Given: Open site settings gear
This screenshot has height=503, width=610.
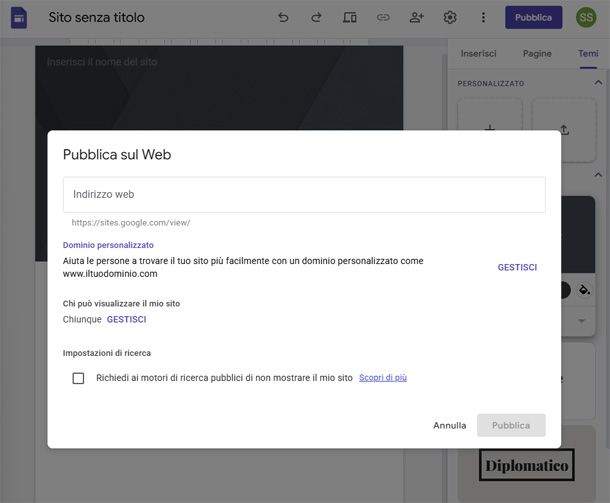Looking at the screenshot, I should pyautogui.click(x=450, y=18).
